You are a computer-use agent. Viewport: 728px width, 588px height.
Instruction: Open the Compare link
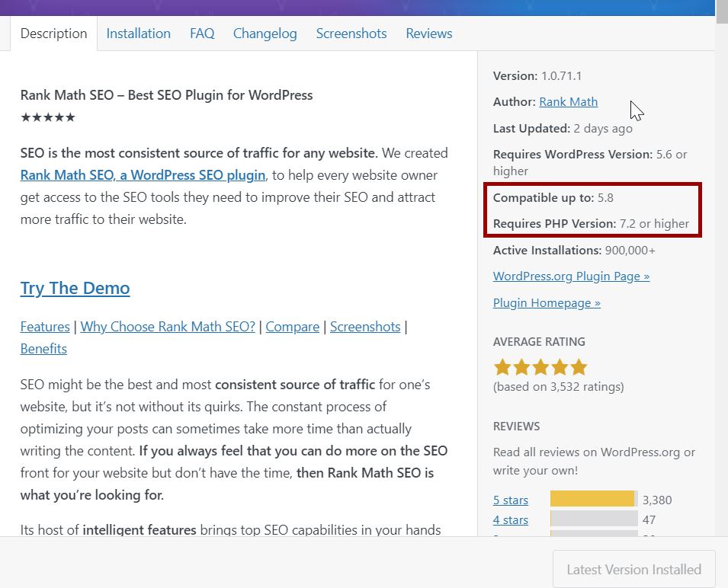[292, 326]
